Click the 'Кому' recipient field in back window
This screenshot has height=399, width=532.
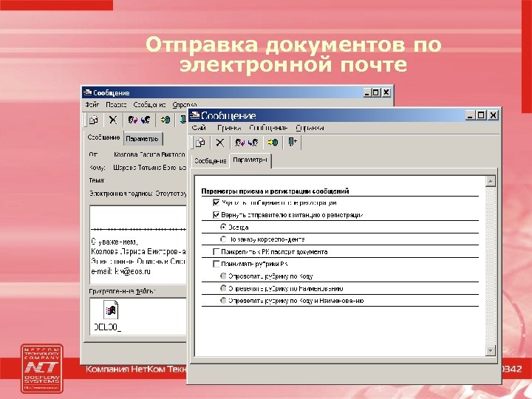coord(149,168)
